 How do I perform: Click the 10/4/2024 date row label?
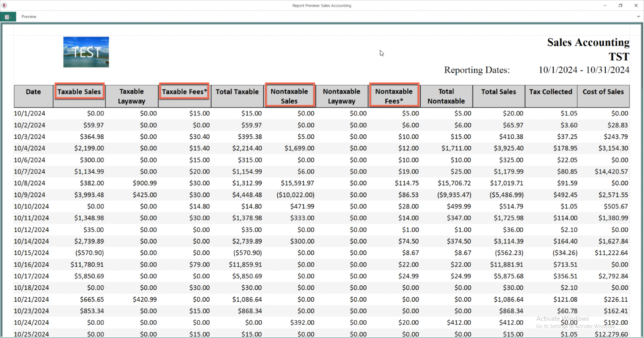coord(29,148)
